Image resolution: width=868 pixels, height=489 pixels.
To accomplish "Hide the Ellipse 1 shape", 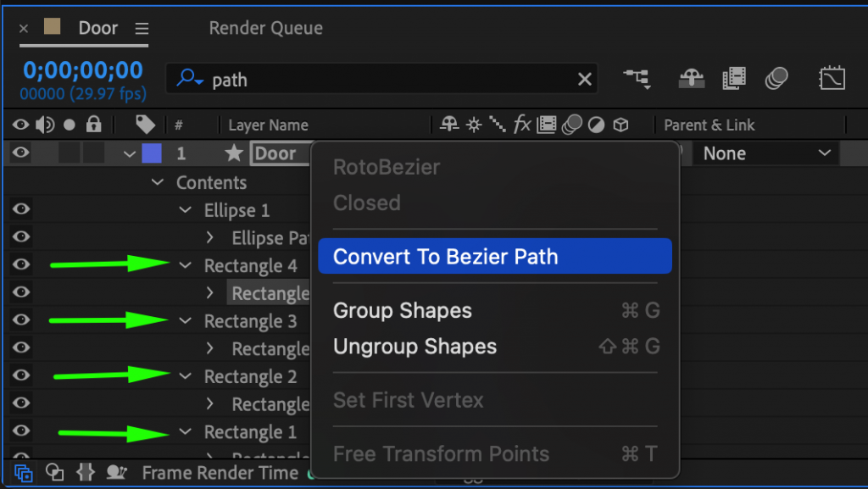I will tap(19, 208).
